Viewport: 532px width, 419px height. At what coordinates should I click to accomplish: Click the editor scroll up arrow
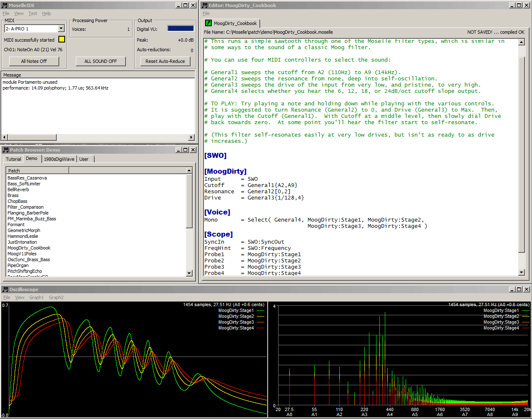(x=522, y=42)
